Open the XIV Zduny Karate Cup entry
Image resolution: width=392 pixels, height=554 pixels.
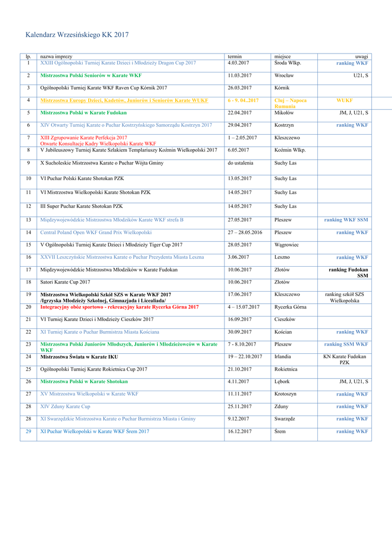65,406
